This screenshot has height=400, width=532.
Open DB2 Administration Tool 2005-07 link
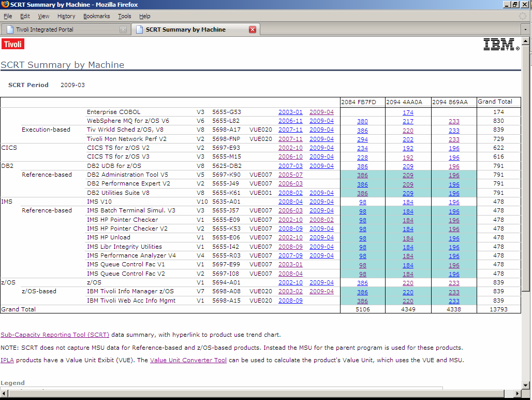coord(290,175)
